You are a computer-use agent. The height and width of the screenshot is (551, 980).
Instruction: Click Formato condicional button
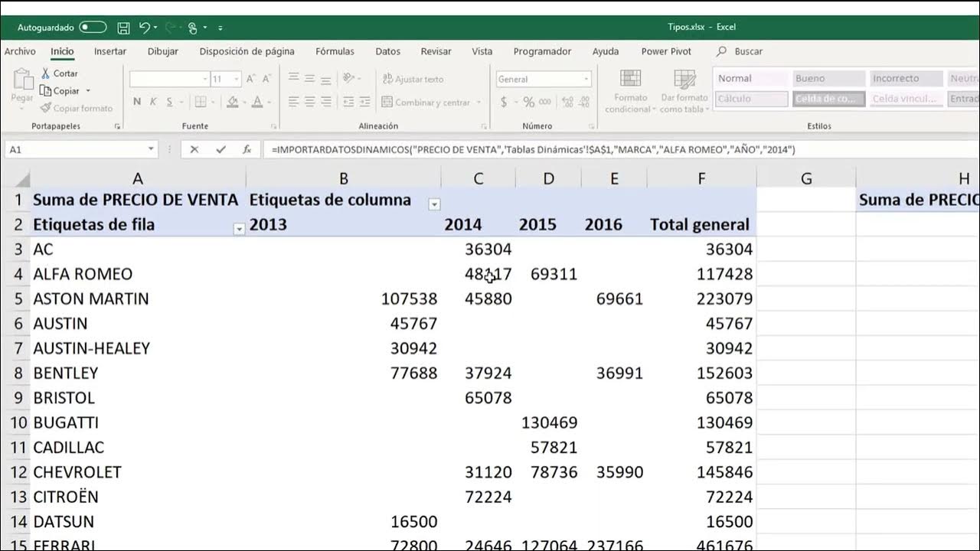631,91
